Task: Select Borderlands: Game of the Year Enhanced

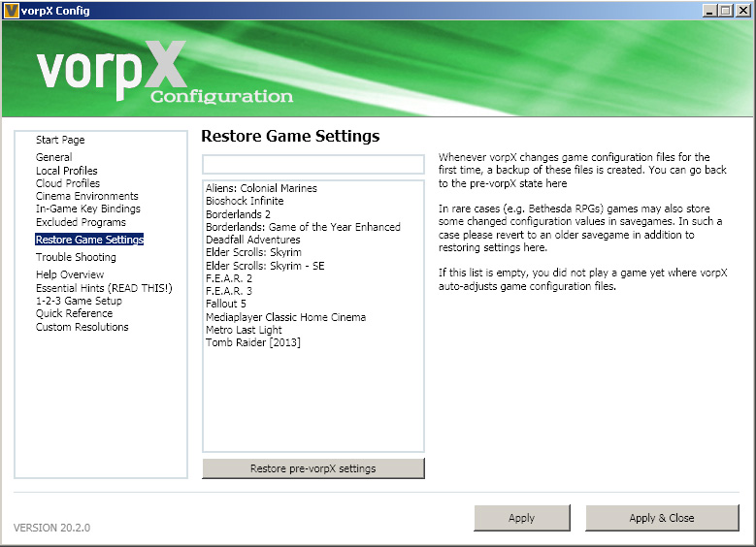Action: [x=303, y=227]
